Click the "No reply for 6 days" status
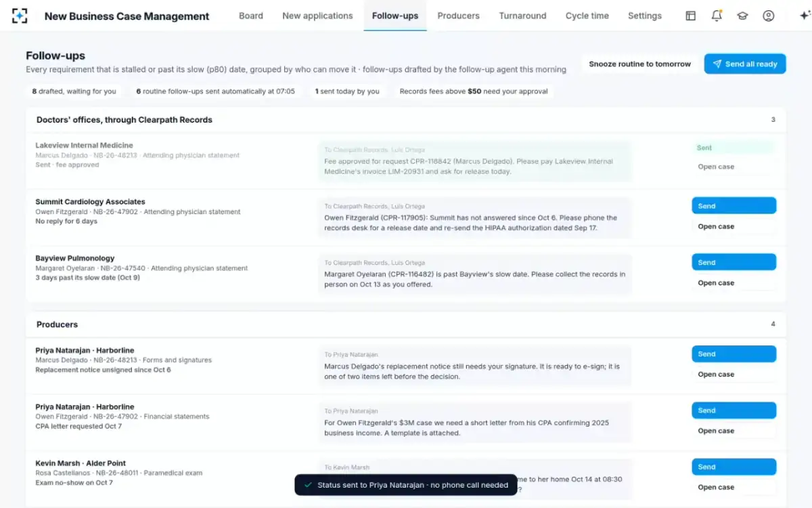Screen dimensions: 812x508 (x=66, y=221)
